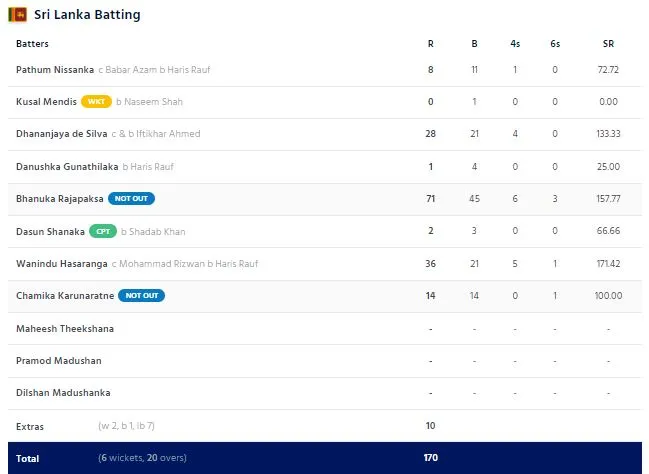This screenshot has height=474, width=649.
Task: Open Dasun Shanaka's player page
Action: (50, 231)
